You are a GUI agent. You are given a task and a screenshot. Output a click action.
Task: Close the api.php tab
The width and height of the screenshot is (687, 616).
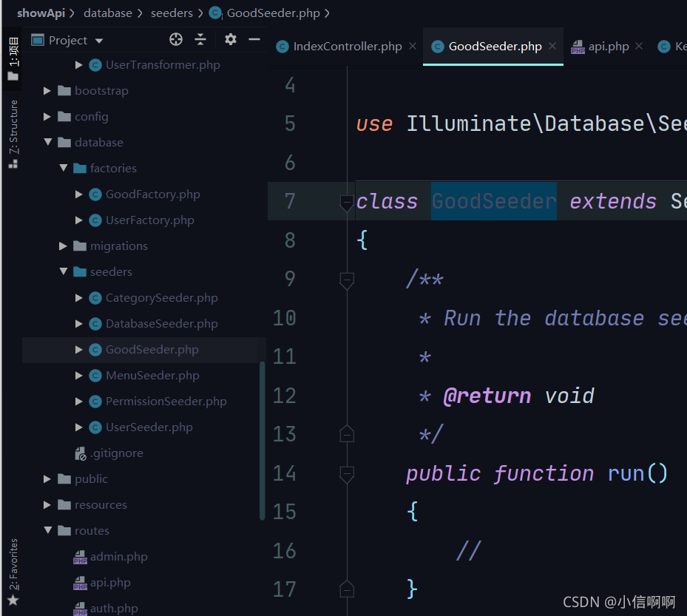tap(639, 46)
